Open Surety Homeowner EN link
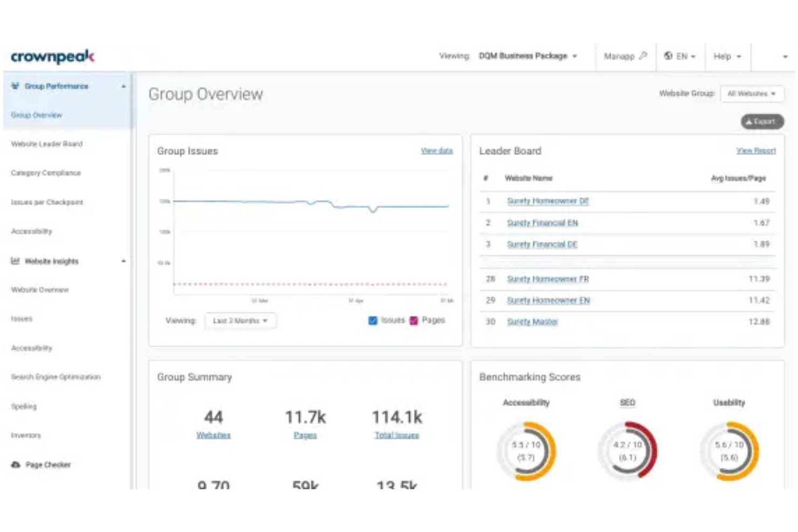 pos(548,300)
